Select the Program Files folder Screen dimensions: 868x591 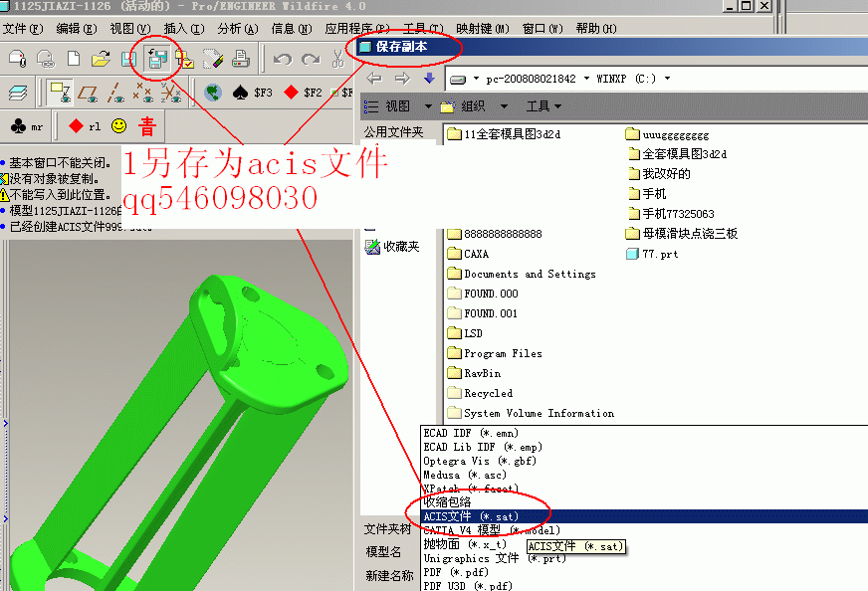click(495, 353)
